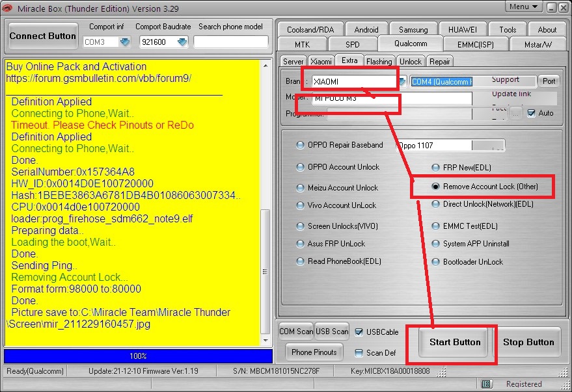Screen dimensions: 572x392
Task: Select the Tools tab
Action: (508, 29)
